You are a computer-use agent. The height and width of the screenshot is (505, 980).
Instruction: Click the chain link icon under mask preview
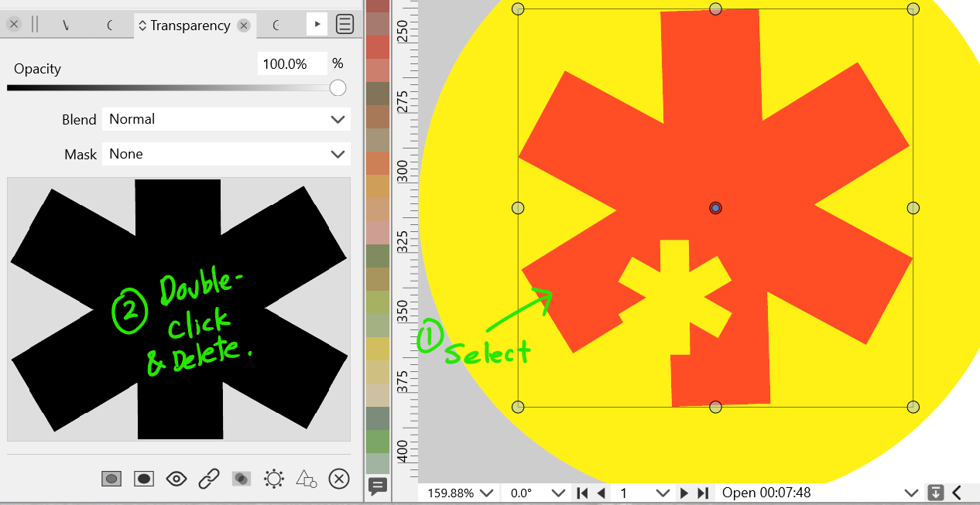pos(209,479)
